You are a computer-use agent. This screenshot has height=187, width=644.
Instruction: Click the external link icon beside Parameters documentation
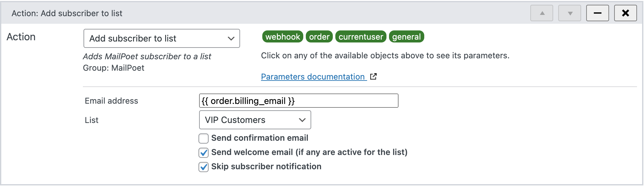click(x=374, y=76)
